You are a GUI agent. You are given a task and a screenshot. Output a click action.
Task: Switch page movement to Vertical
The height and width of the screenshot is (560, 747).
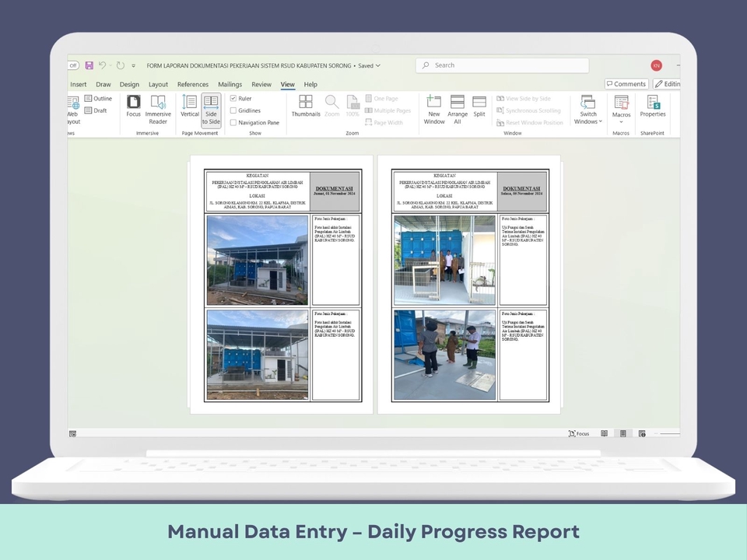tap(190, 107)
